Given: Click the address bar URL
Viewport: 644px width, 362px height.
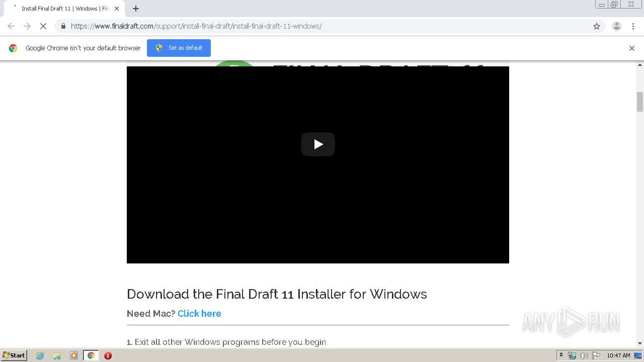Looking at the screenshot, I should tap(196, 26).
